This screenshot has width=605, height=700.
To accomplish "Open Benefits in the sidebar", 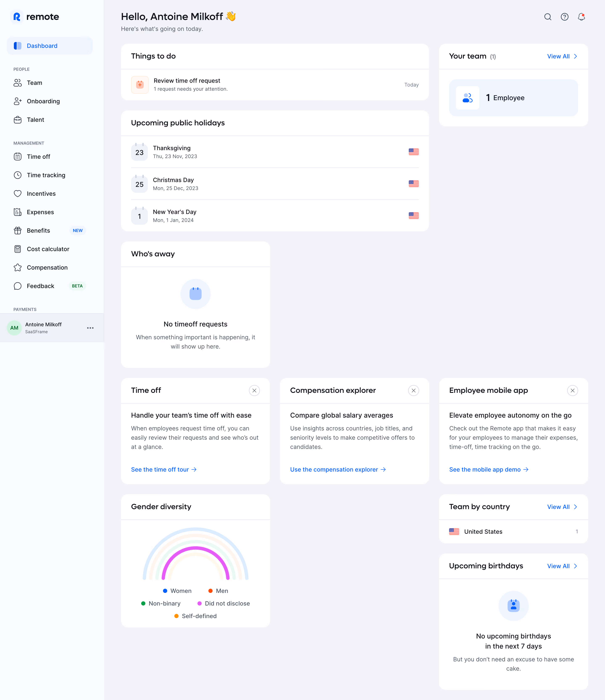I will tap(50, 230).
